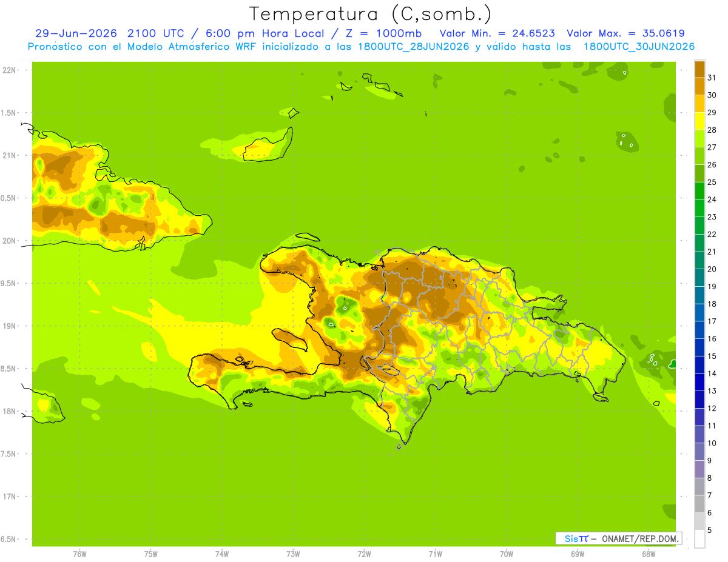This screenshot has height=562, width=728.
Task: Select the forecast date "29-Jun-2026"
Action: pos(76,33)
